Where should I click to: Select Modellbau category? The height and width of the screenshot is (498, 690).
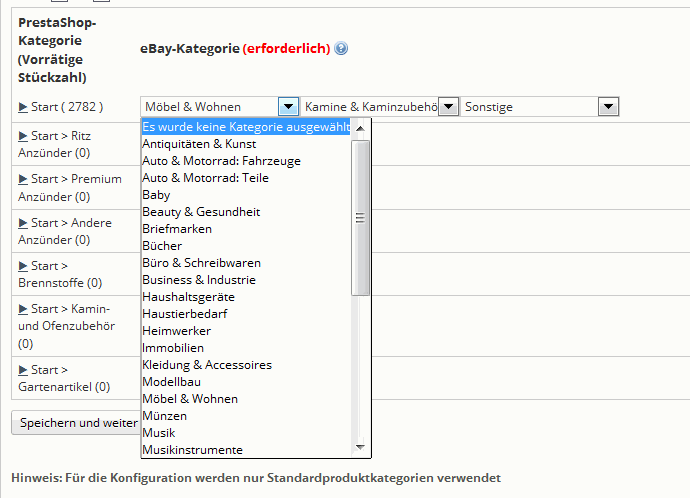pos(246,382)
